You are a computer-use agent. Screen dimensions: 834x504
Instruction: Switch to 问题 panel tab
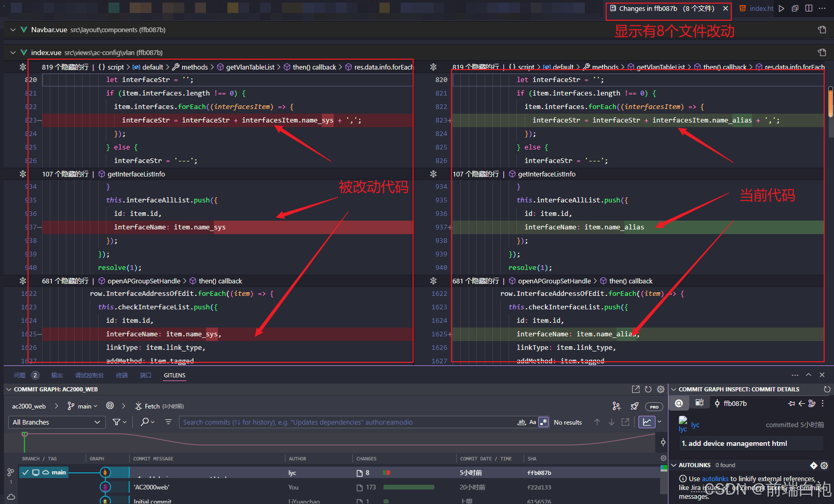(20, 375)
